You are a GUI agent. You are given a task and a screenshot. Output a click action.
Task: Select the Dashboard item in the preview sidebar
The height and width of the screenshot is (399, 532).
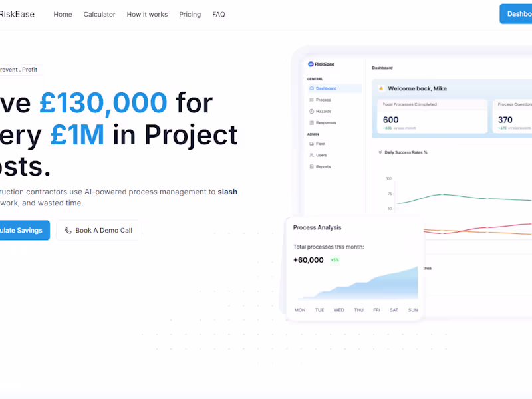click(334, 88)
